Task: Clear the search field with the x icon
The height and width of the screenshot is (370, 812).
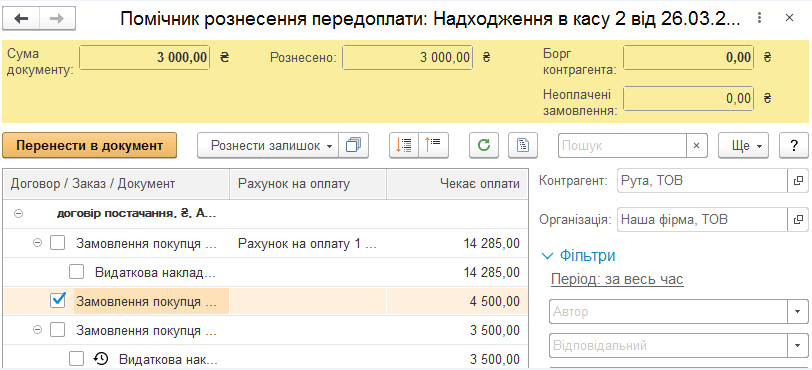Action: coord(697,146)
